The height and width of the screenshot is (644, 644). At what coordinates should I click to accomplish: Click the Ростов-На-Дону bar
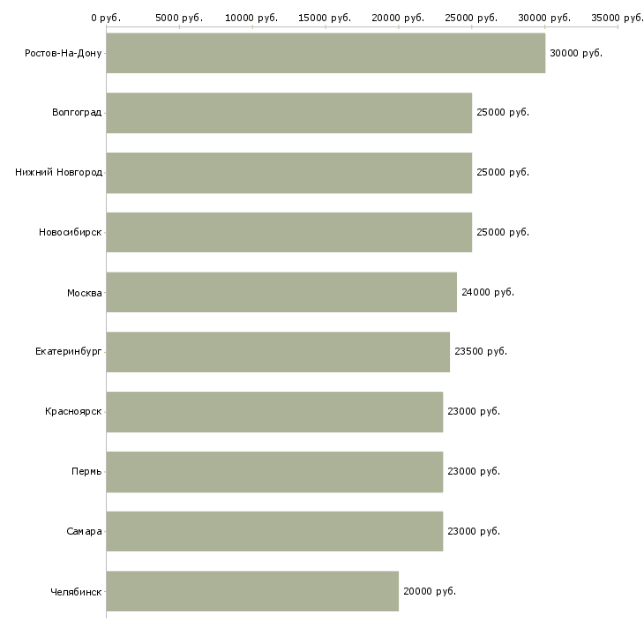pos(326,53)
